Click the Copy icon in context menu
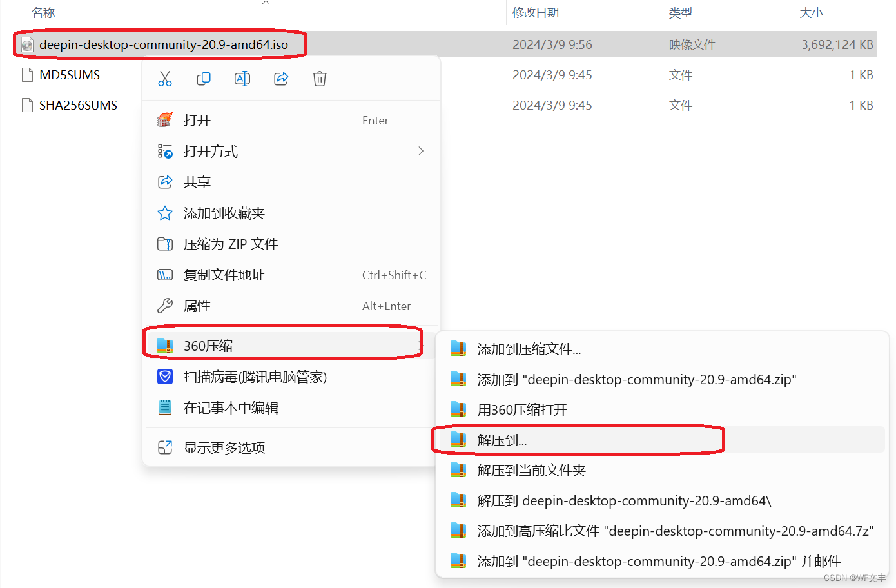The width and height of the screenshot is (896, 588). click(204, 79)
